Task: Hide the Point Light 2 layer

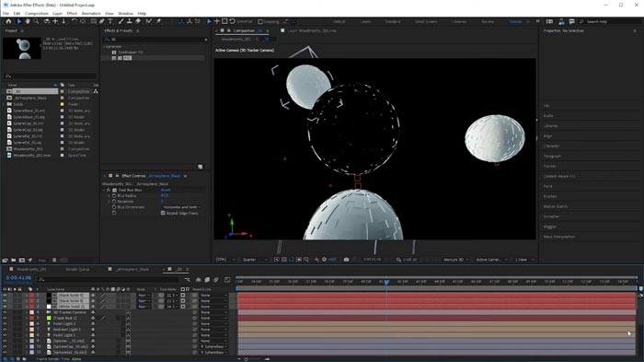Action: 5,324
